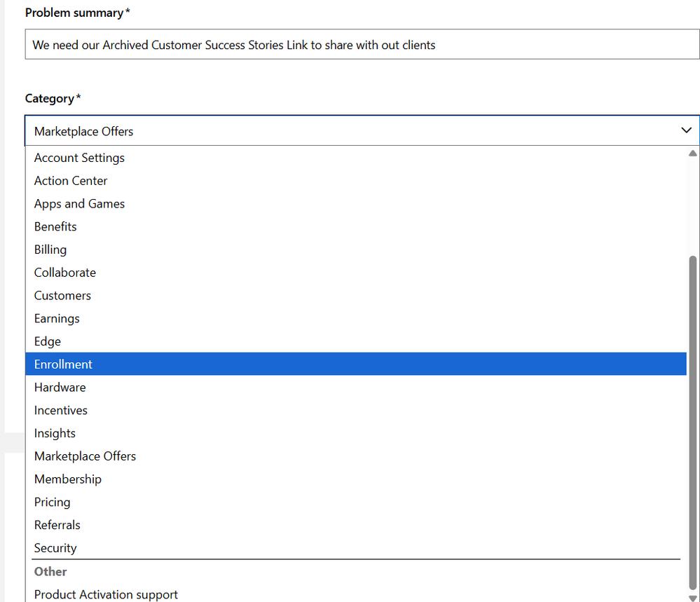700x602 pixels.
Task: Click the Problem summary text field
Action: pos(362,44)
